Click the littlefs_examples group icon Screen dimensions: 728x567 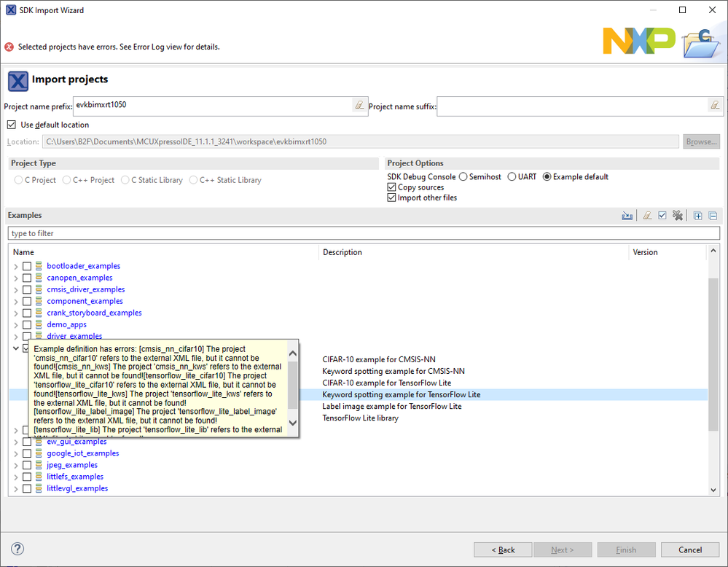pos(39,477)
